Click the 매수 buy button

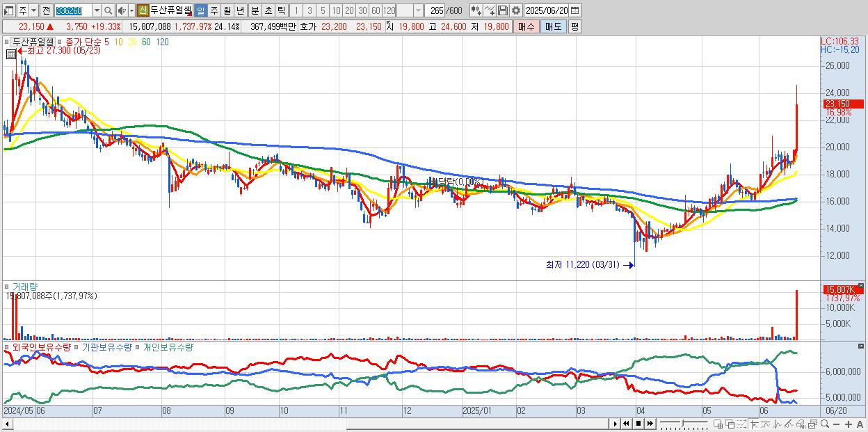pos(526,26)
